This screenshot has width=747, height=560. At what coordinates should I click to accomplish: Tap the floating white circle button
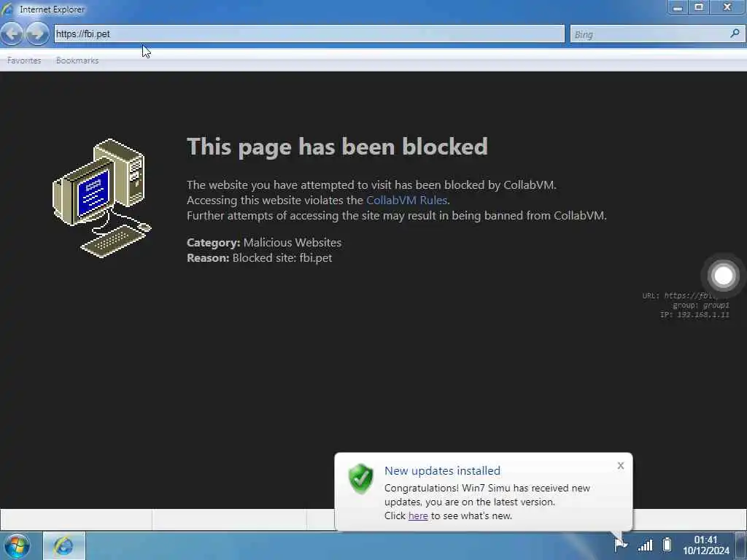click(723, 275)
